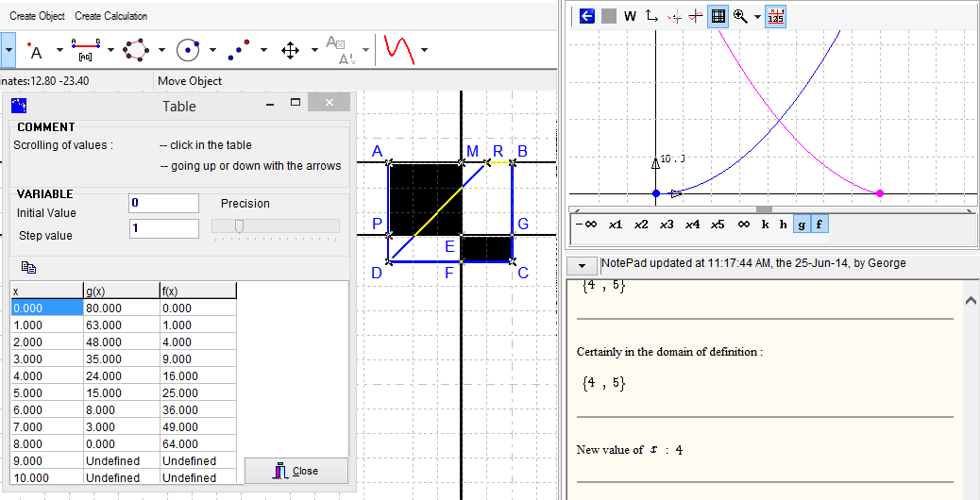Open the Create Object menu
This screenshot has height=500, width=980.
(x=37, y=16)
